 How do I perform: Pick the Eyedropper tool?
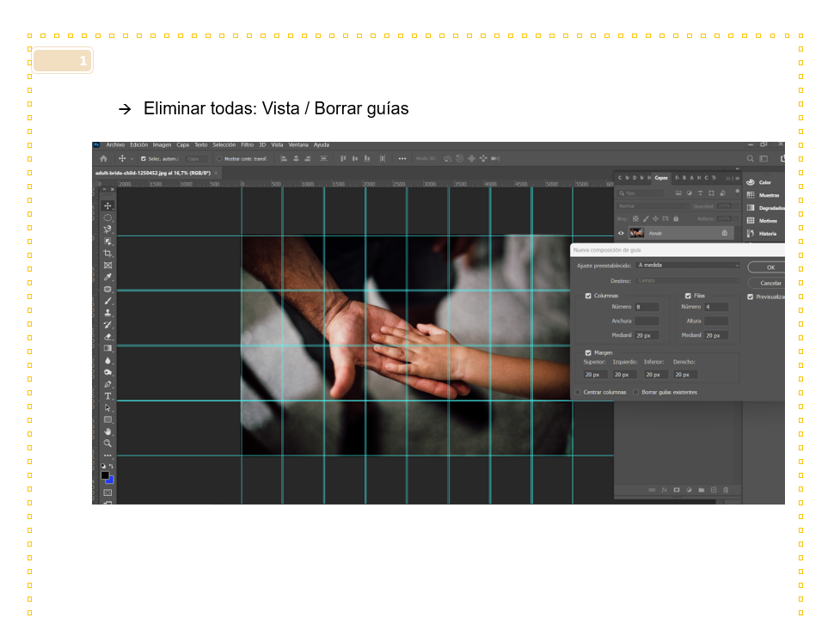[x=107, y=278]
